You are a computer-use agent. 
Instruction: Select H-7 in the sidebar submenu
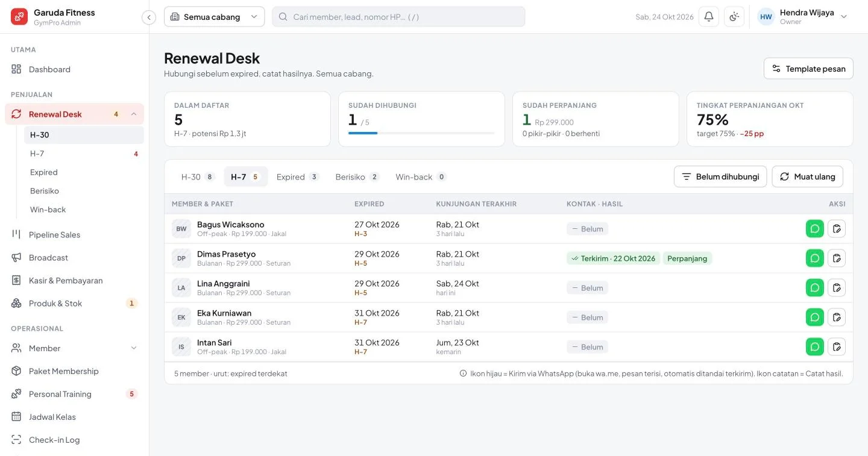click(84, 154)
